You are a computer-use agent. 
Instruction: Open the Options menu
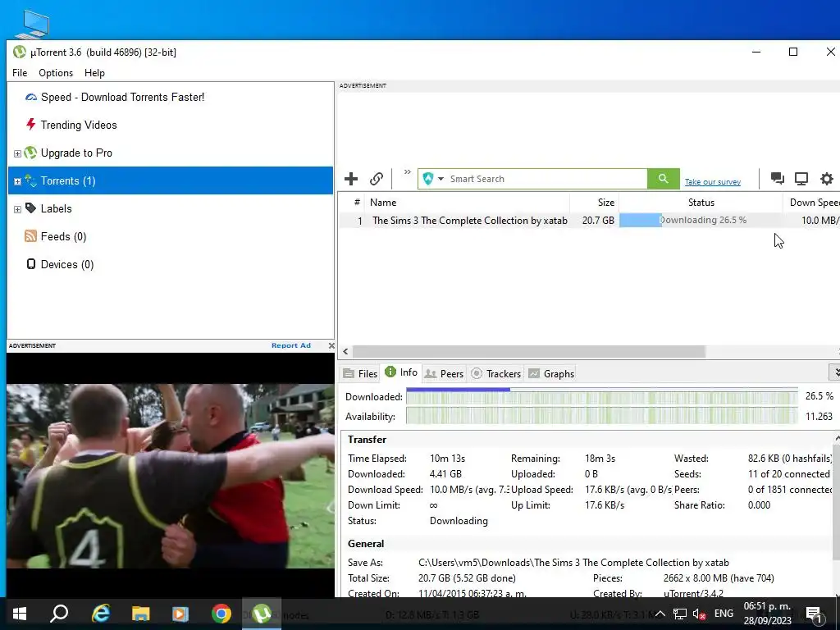[56, 73]
